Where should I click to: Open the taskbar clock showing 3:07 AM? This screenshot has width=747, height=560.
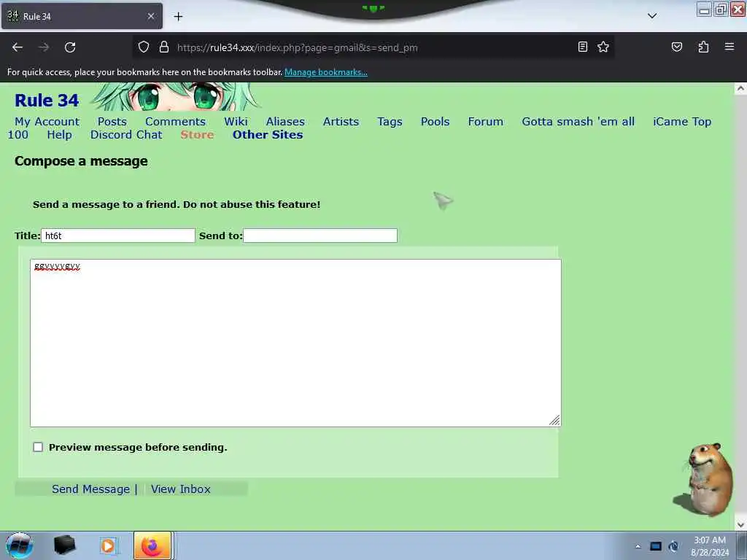[x=709, y=546]
